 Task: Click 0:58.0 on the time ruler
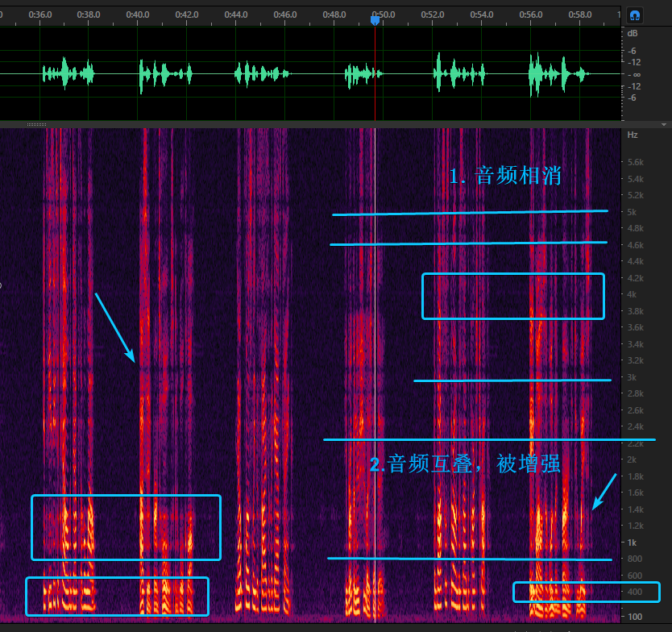click(580, 15)
